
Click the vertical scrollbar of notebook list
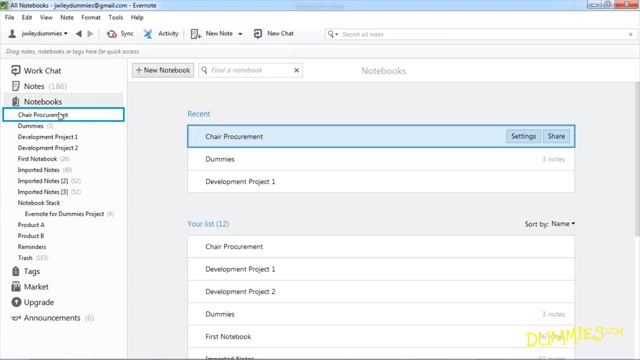tap(637, 159)
